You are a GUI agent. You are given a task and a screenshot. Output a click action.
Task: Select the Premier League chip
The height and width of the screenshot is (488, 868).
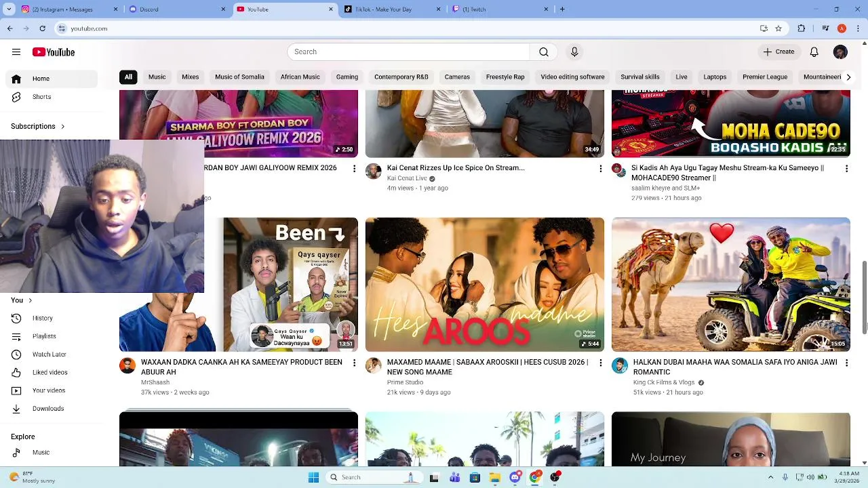765,77
